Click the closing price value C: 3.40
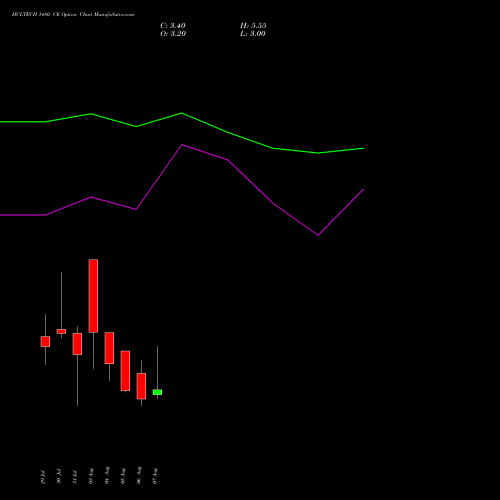Viewport: 500px width, 500px height. pyautogui.click(x=173, y=26)
